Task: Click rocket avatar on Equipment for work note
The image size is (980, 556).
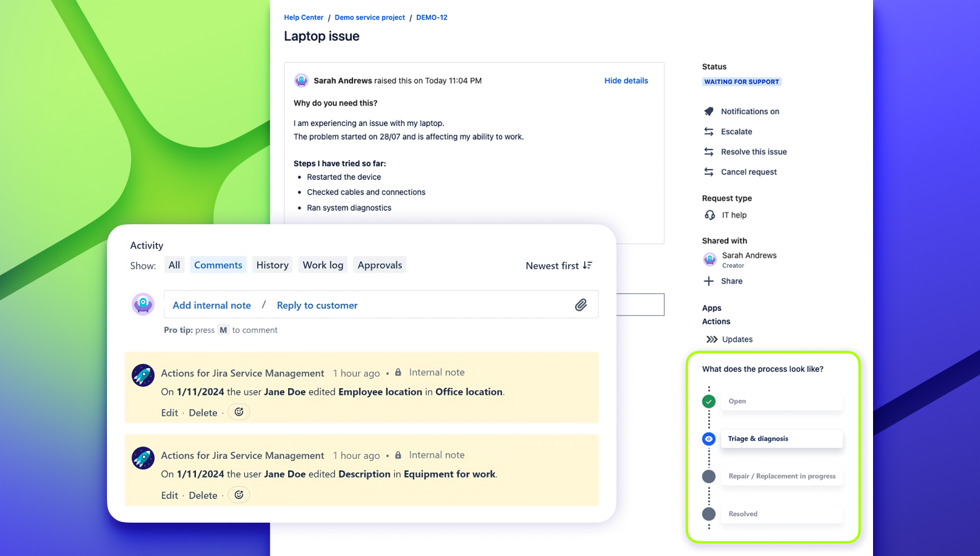Action: pos(143,458)
